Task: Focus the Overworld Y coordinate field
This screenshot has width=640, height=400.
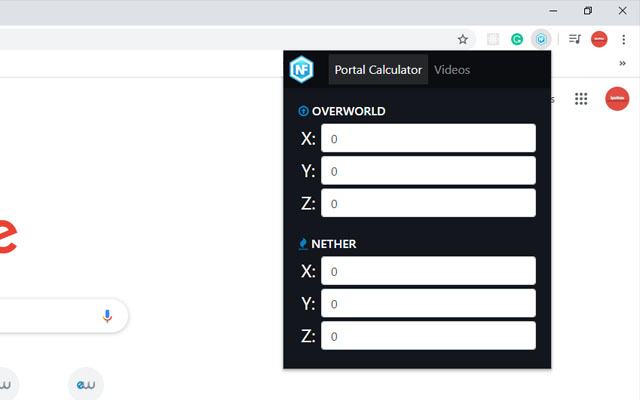Action: pyautogui.click(x=428, y=171)
